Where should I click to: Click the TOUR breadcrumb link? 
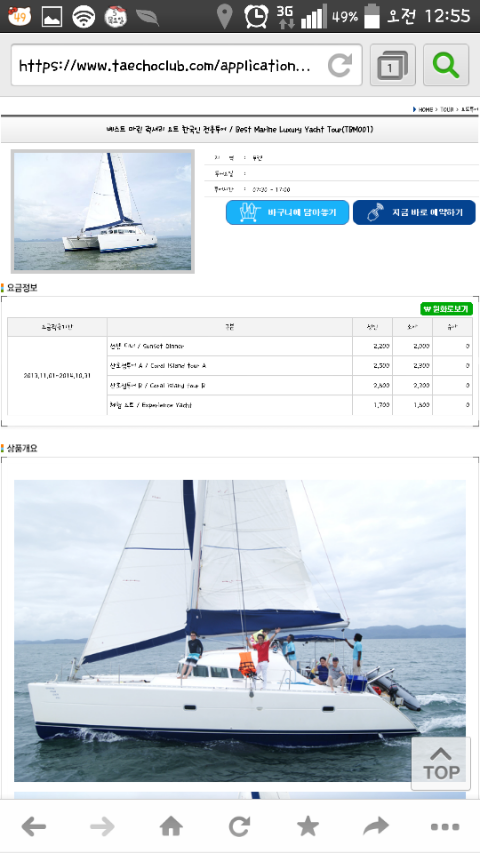coord(447,109)
